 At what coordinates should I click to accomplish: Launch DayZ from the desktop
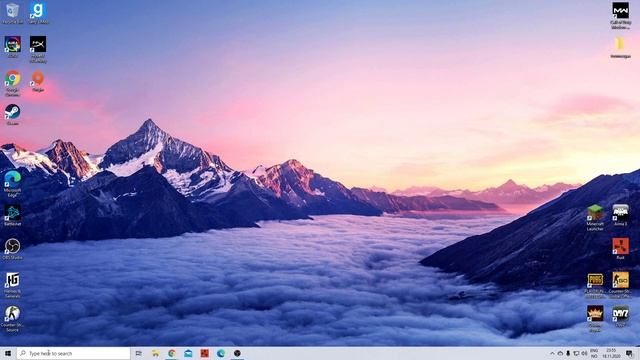[x=620, y=316]
